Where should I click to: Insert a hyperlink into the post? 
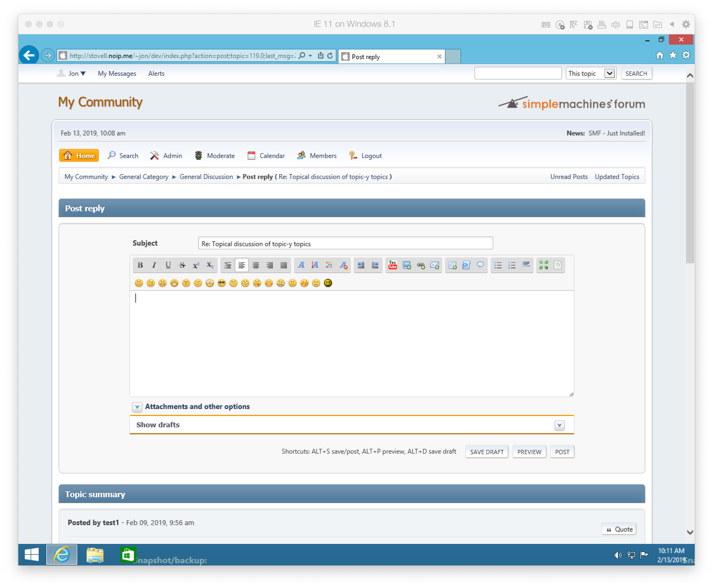pos(421,265)
